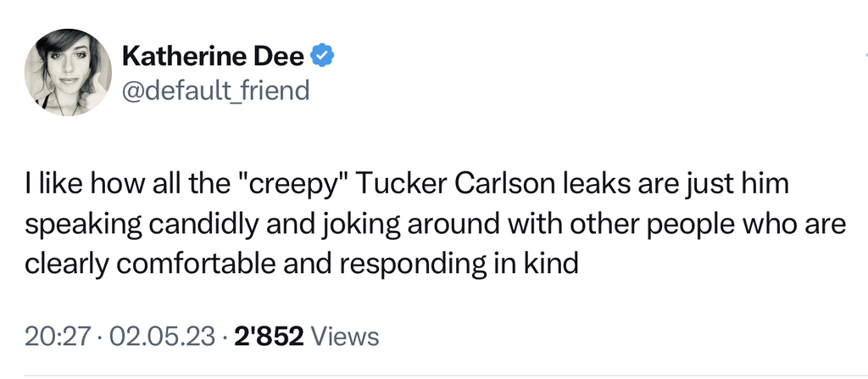Image resolution: width=868 pixels, height=379 pixels.
Task: Click the word "leaks" in tweet text
Action: pos(598,184)
